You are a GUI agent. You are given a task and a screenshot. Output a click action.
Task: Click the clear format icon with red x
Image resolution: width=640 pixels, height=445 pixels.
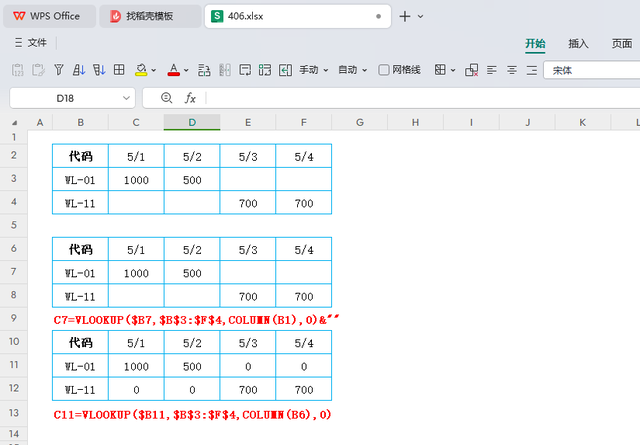pos(471,70)
